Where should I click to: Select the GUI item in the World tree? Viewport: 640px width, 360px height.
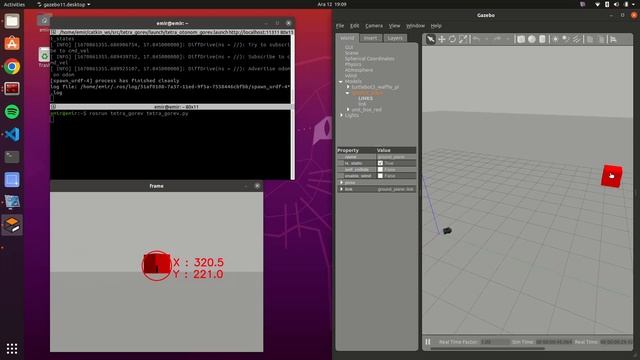[x=349, y=47]
